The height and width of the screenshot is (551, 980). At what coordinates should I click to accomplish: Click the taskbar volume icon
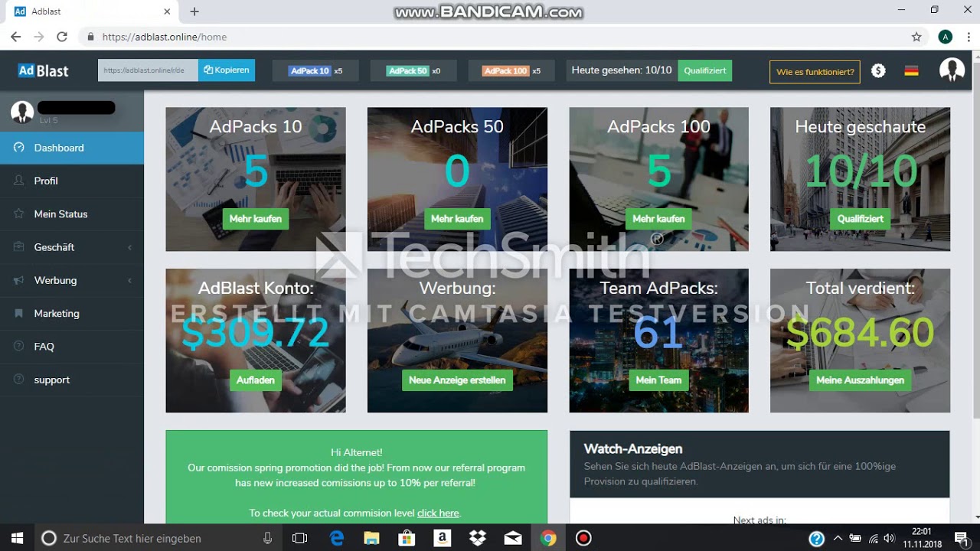(890, 538)
